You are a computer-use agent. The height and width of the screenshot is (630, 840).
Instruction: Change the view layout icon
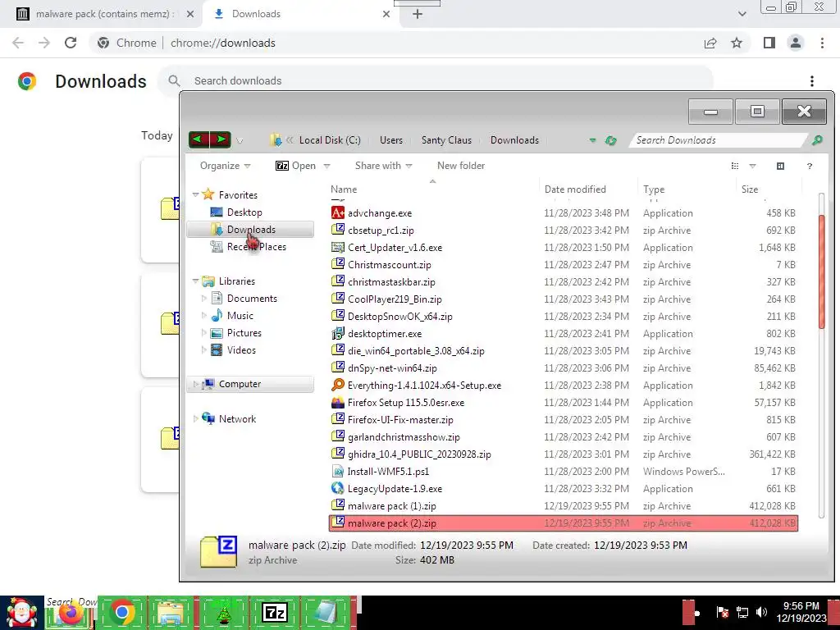(735, 166)
